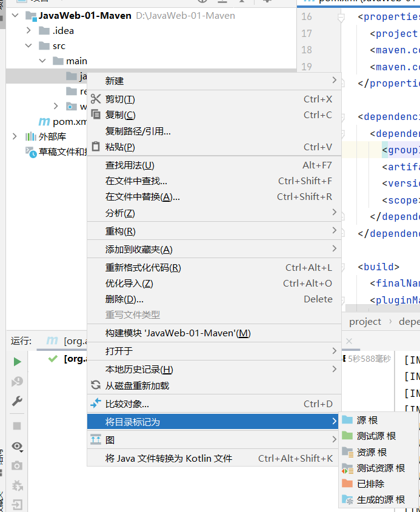Choose 优化导入(Z) entry
The image size is (420, 512).
(x=215, y=284)
